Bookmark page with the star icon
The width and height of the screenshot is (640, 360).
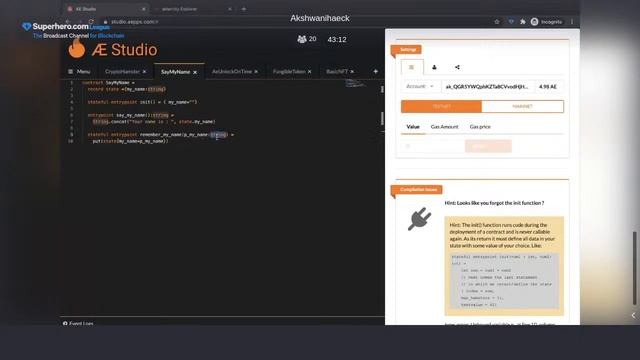click(497, 22)
